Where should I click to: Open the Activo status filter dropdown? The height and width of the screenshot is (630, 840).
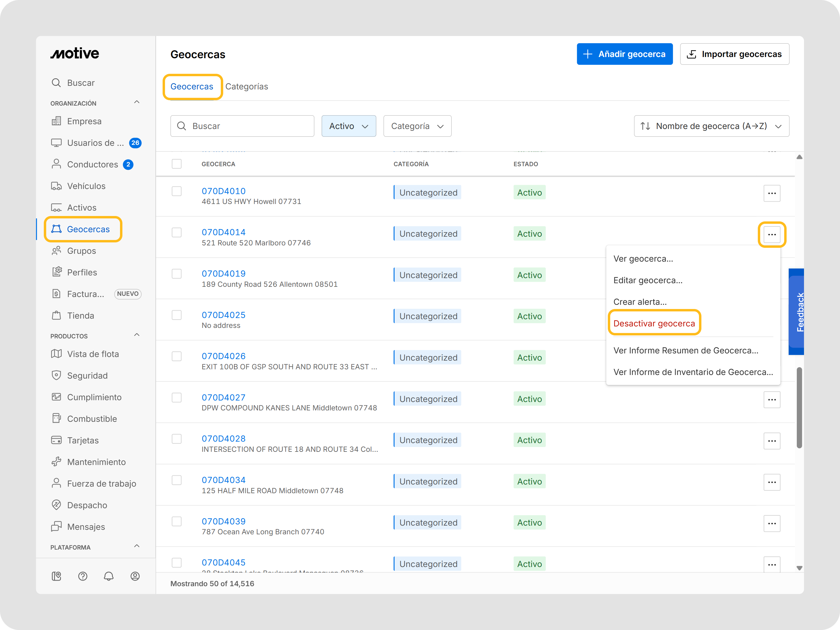coord(348,126)
